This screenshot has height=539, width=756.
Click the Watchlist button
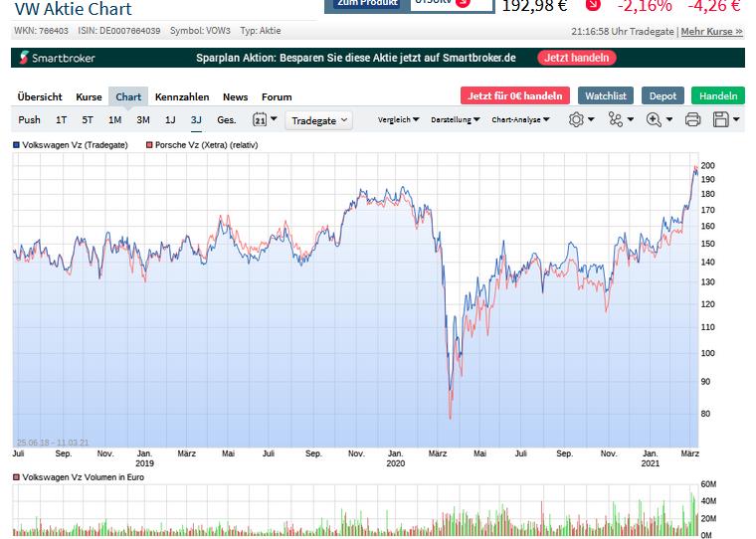click(x=605, y=96)
